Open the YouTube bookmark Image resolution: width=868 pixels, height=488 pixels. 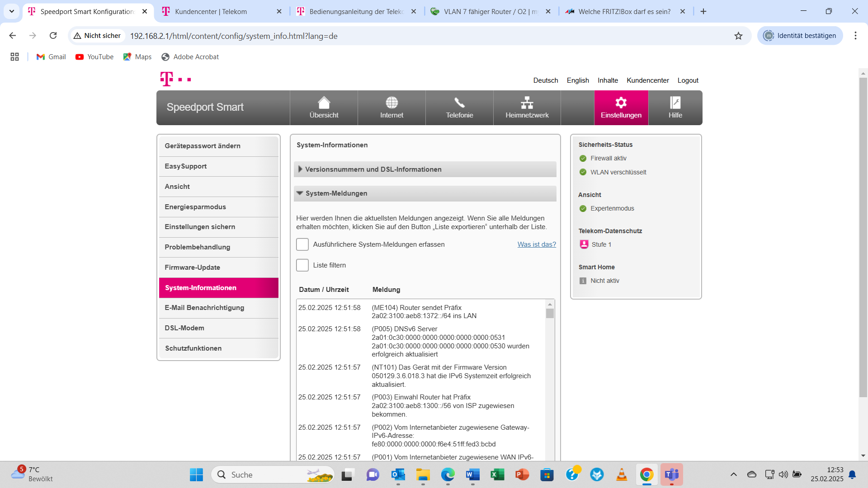pyautogui.click(x=94, y=56)
